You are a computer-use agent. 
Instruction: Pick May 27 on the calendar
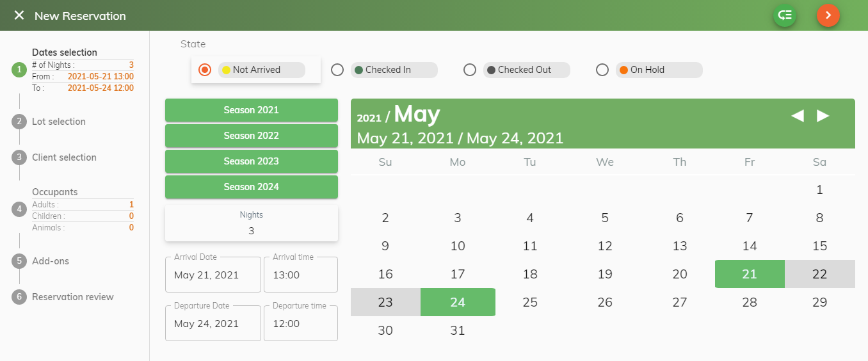tap(680, 302)
